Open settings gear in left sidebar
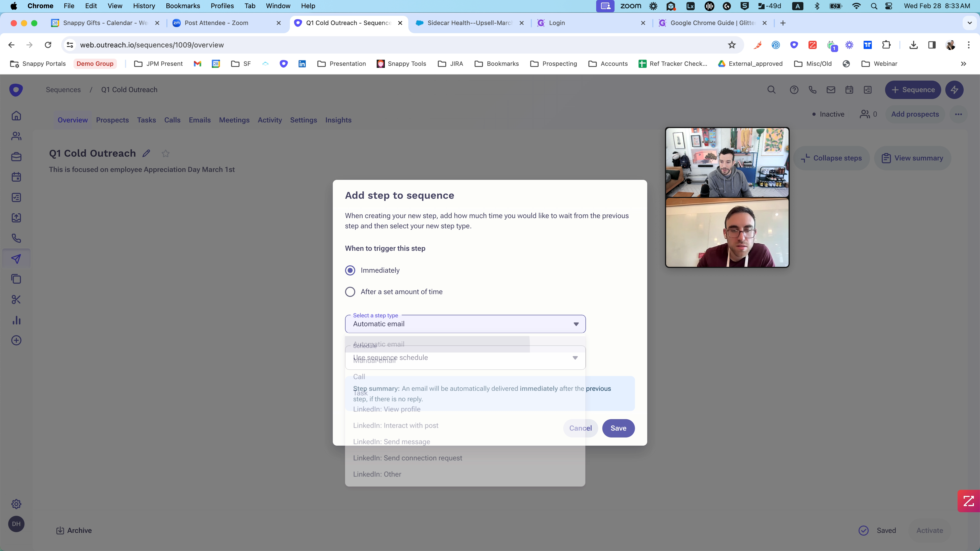The height and width of the screenshot is (551, 980). tap(16, 504)
